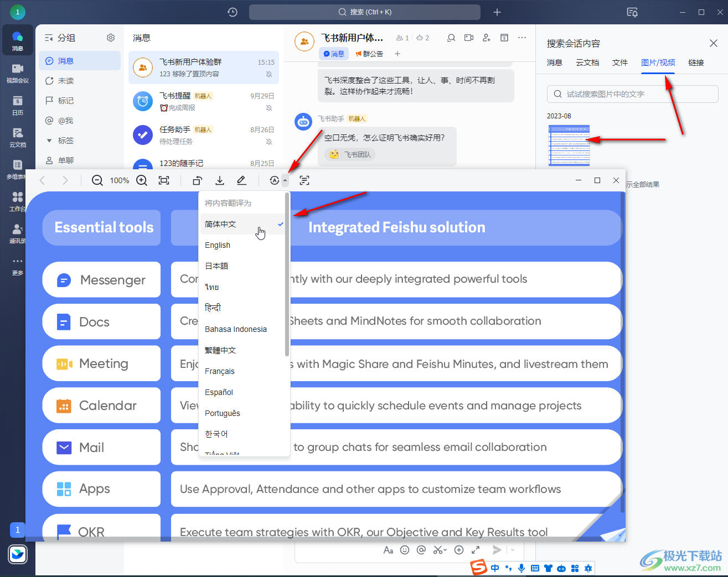This screenshot has height=577, width=728.
Task: Click the Feishu Team reaction tag
Action: (350, 154)
